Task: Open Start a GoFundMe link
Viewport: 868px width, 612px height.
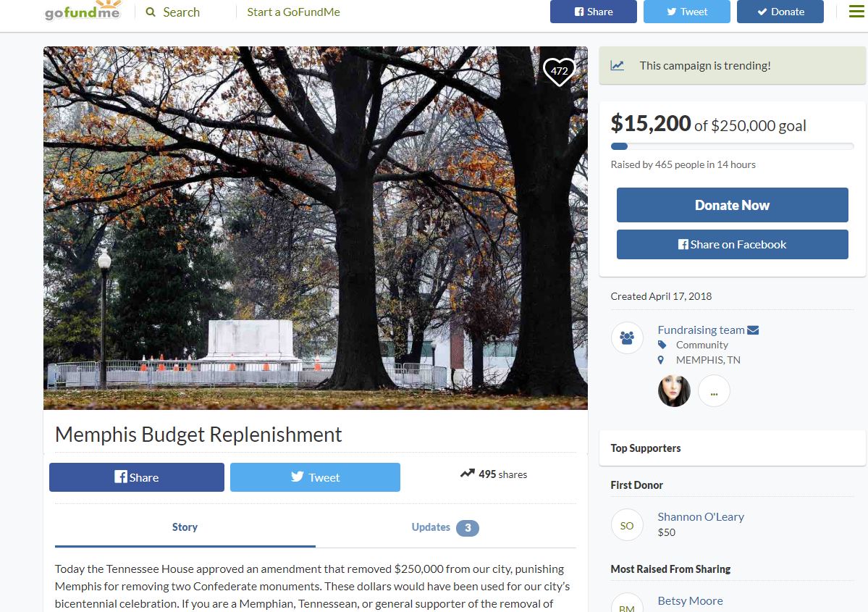Action: tap(293, 12)
